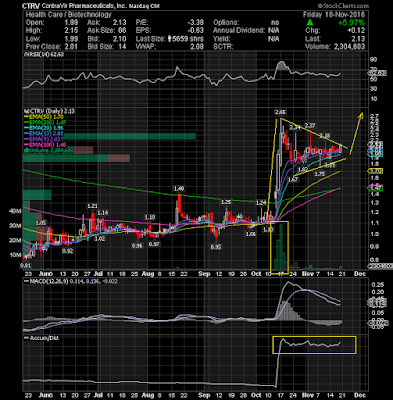Click the header Volume value 2,304,803

pos(349,46)
